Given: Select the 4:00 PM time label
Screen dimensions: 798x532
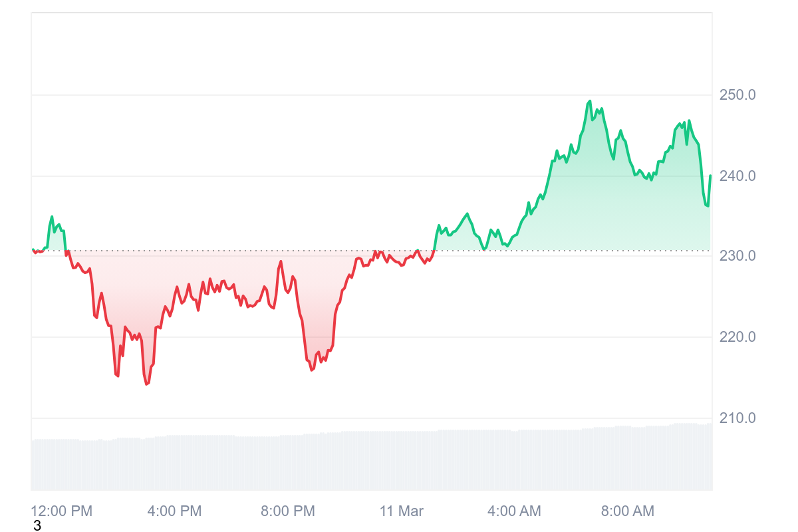Looking at the screenshot, I should click(x=174, y=511).
